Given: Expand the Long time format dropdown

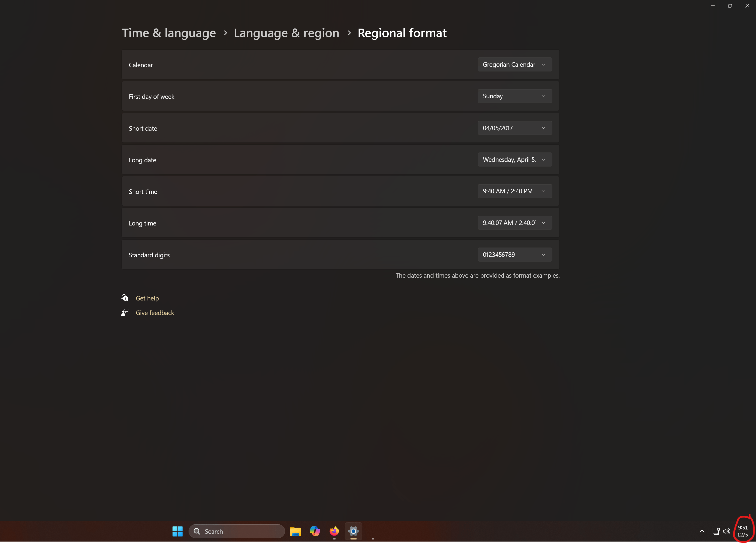Looking at the screenshot, I should coord(514,223).
